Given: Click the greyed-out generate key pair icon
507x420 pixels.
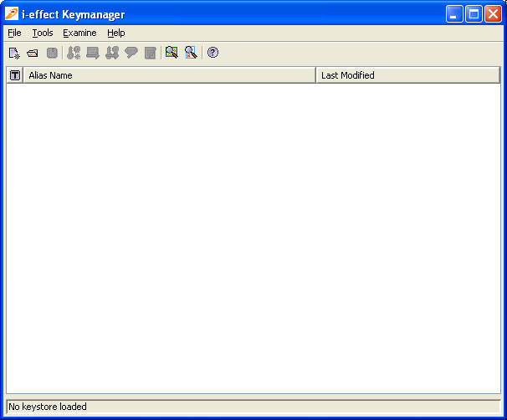Looking at the screenshot, I should 74,53.
